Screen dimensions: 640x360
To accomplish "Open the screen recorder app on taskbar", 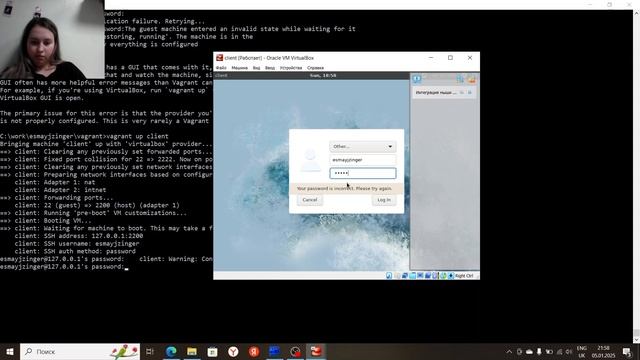I will click(x=296, y=351).
